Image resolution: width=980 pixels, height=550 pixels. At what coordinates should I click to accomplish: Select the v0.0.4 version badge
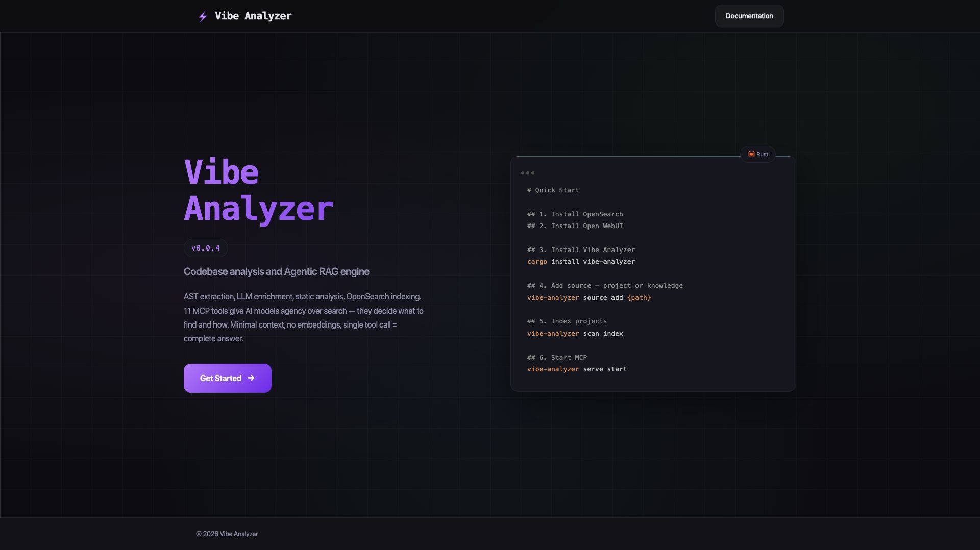pos(206,248)
